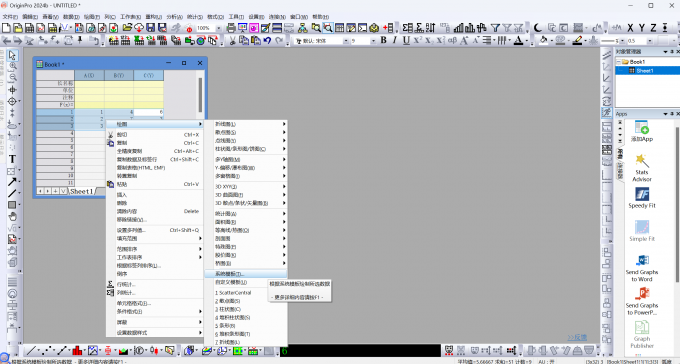Select the Text tool T icon
This screenshot has height=364, width=680.
(x=12, y=159)
